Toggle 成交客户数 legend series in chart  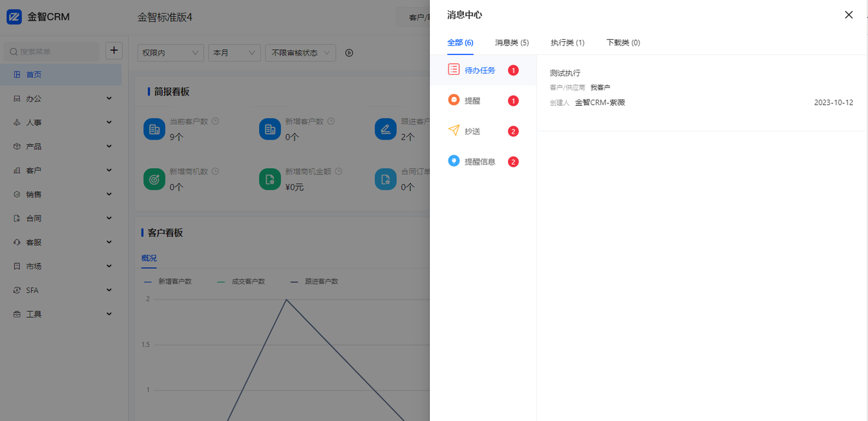pyautogui.click(x=241, y=281)
